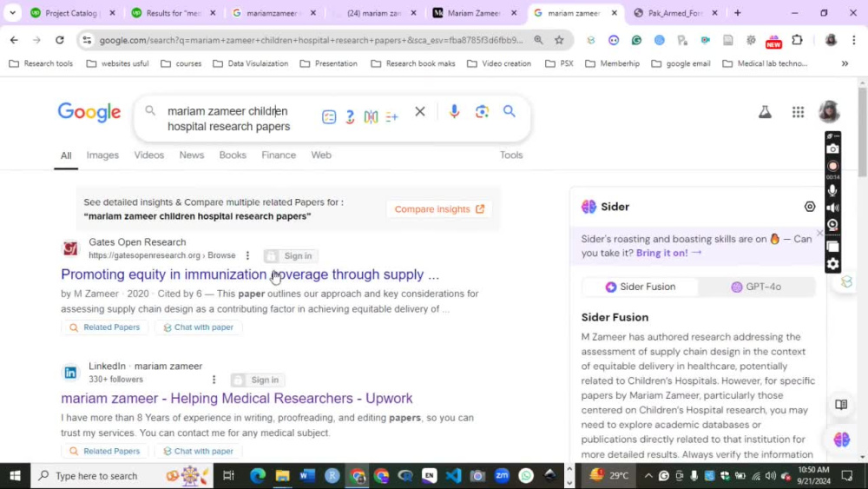The image size is (868, 489).
Task: Open the Data Visulaization bookmark folder
Action: point(251,63)
